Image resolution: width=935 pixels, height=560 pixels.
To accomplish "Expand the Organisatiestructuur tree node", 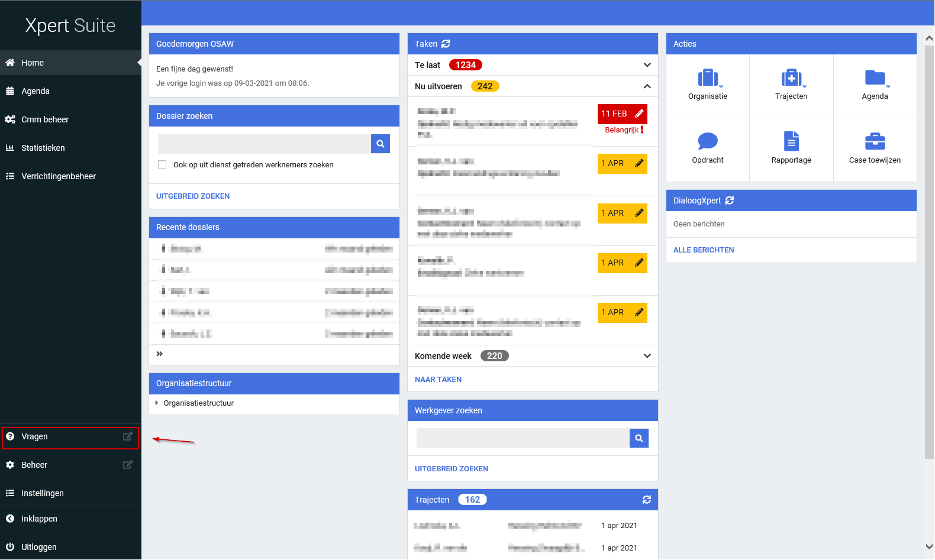I will tap(157, 403).
